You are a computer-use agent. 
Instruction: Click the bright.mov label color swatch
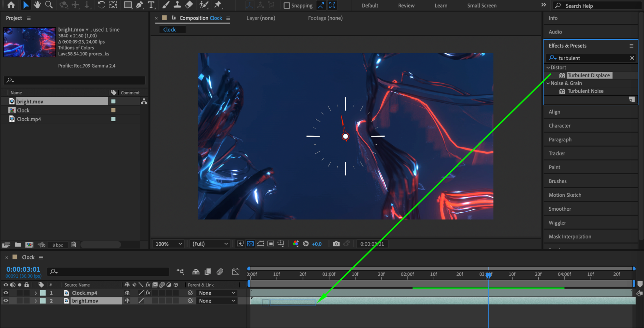click(x=113, y=101)
